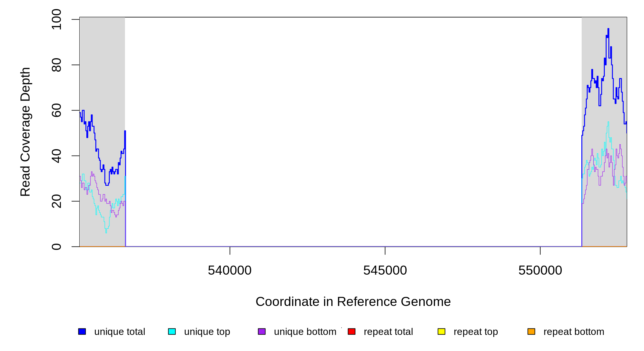Viewport: 644px width, 351px height.
Task: Click the yellow repeat top legend swatch
Action: 441,331
